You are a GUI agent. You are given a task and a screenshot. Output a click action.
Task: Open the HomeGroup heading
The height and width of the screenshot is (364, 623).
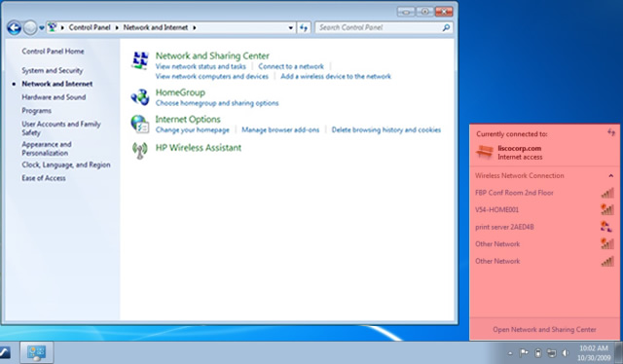pyautogui.click(x=180, y=92)
